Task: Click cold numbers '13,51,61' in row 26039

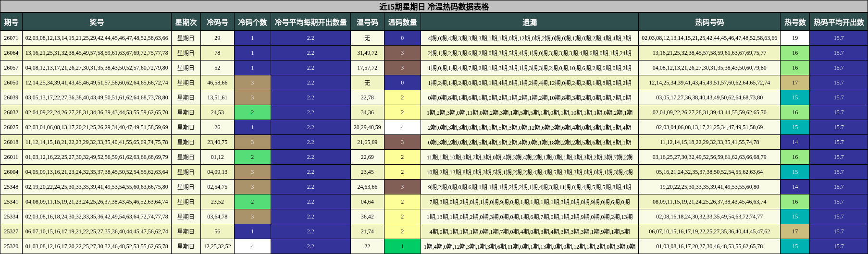Action: point(217,97)
